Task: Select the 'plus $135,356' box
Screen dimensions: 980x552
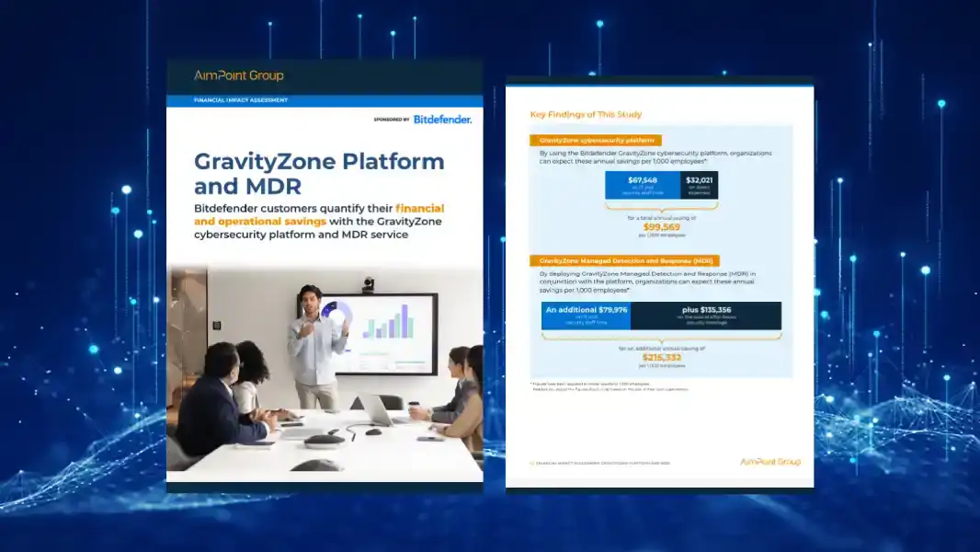Action: (x=706, y=315)
